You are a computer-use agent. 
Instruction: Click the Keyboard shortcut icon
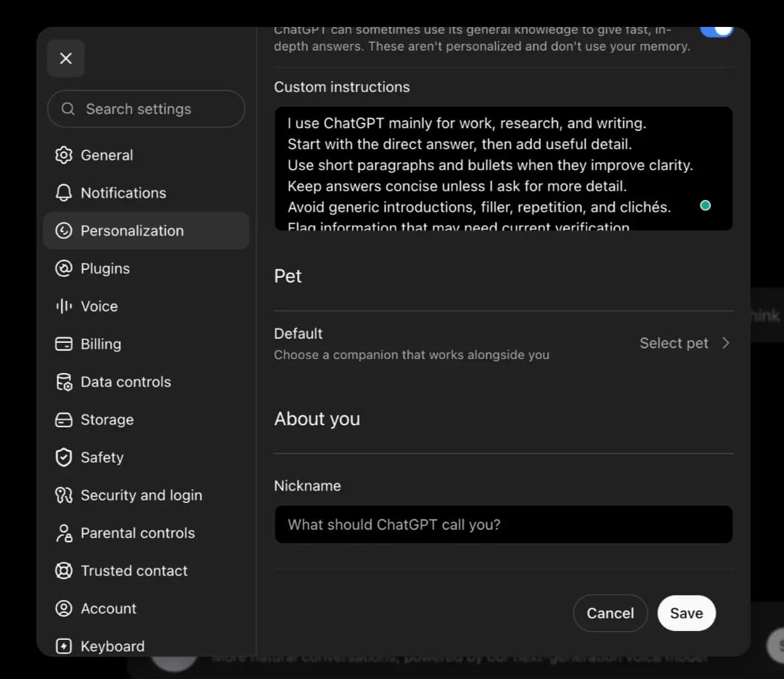[x=63, y=646]
